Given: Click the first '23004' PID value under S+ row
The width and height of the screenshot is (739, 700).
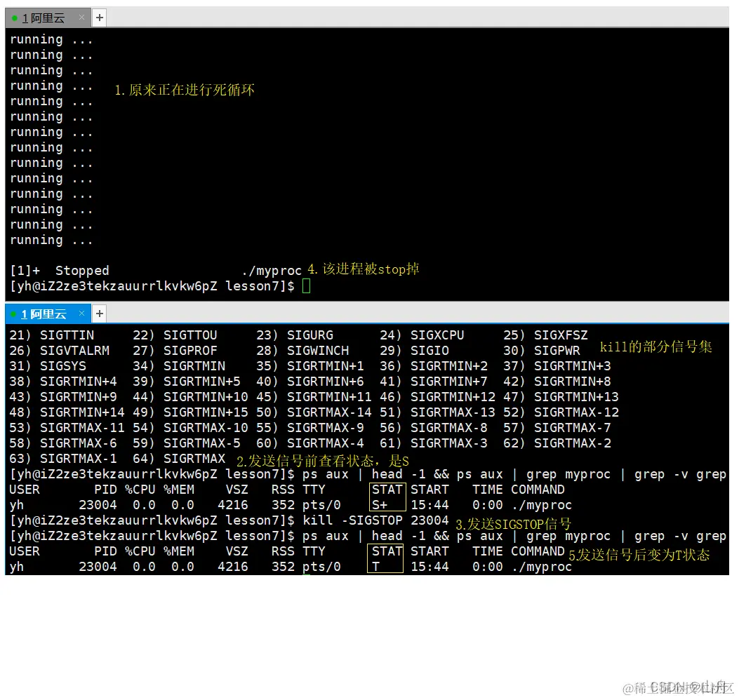Looking at the screenshot, I should (x=98, y=505).
